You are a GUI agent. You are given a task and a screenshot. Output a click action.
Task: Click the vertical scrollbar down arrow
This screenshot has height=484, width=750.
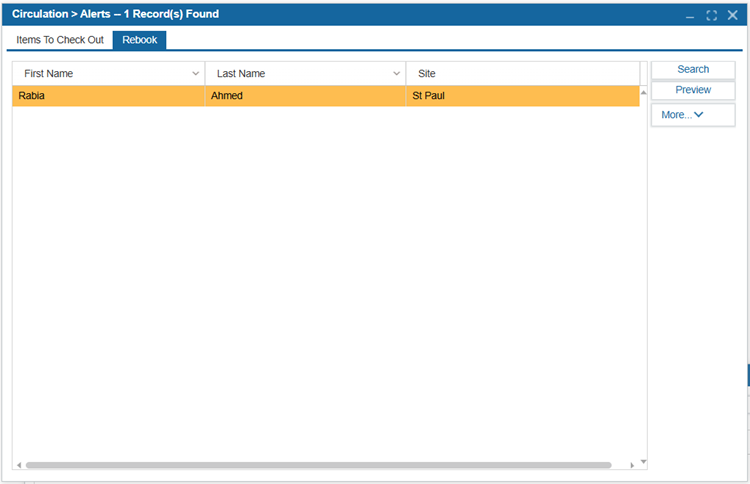[x=643, y=462]
